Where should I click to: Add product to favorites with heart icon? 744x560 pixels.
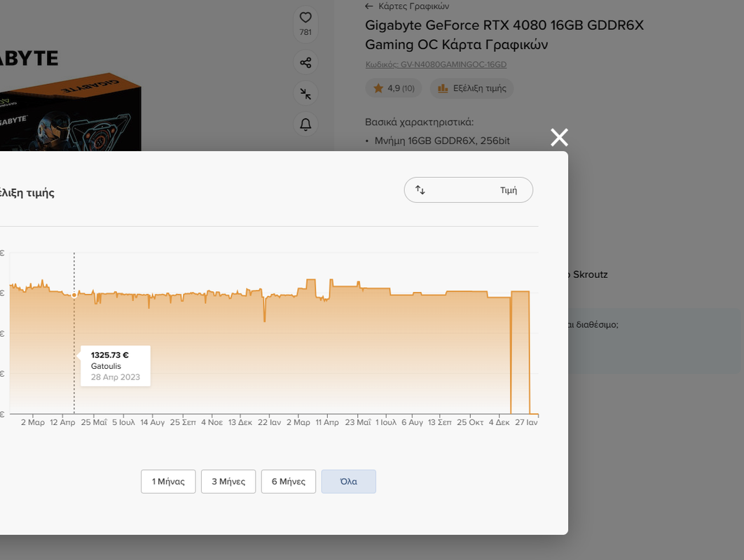point(305,17)
